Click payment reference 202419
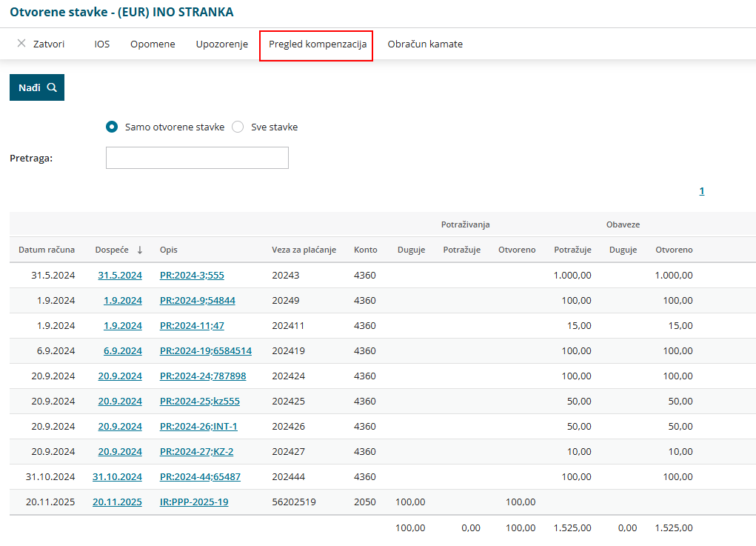 point(288,350)
